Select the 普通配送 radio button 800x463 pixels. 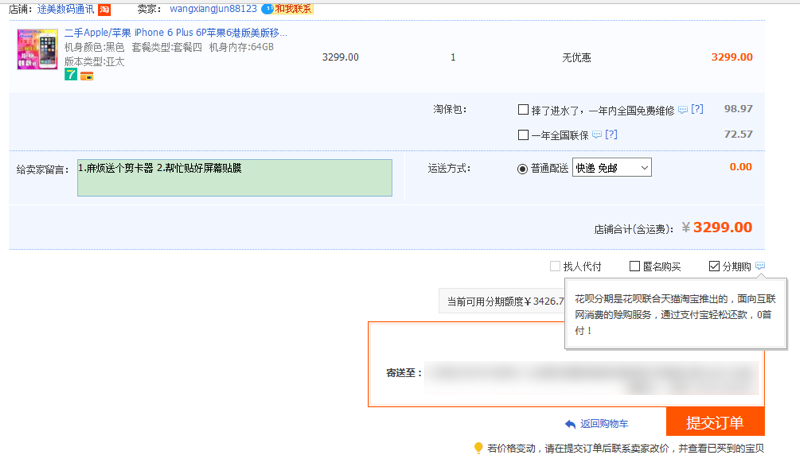522,168
